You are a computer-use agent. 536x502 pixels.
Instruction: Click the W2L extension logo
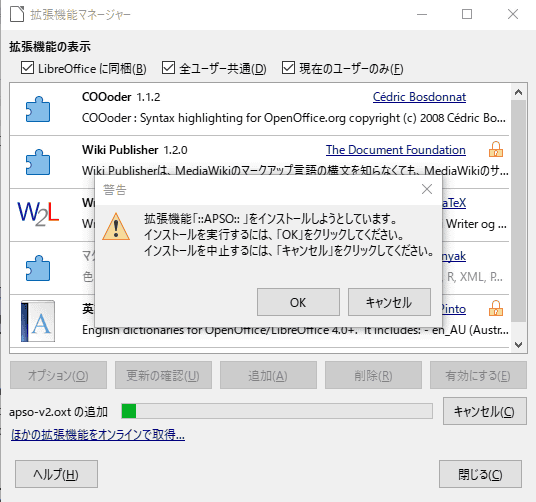tap(38, 214)
